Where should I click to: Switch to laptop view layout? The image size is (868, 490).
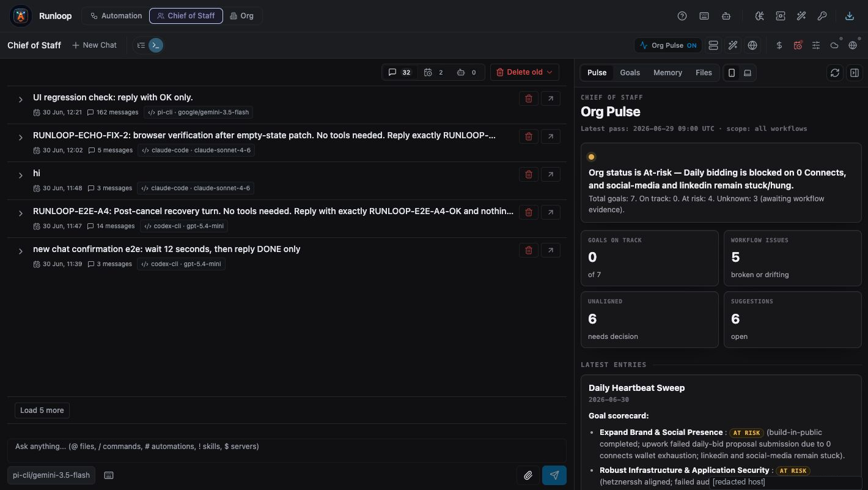point(748,73)
